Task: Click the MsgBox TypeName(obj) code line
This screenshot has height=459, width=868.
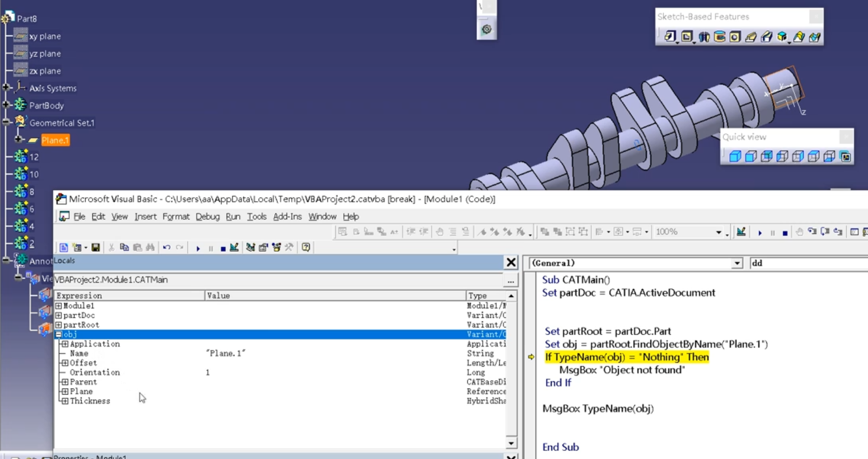Action: click(x=598, y=409)
